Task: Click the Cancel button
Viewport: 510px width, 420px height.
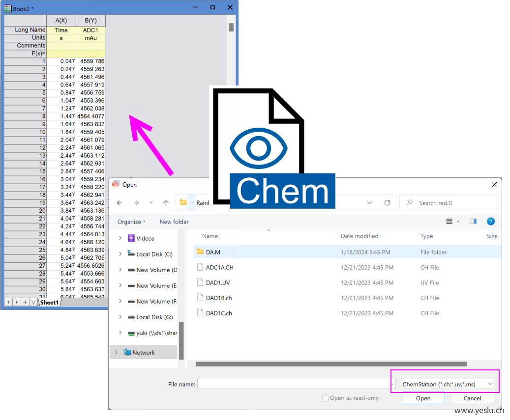Action: coord(472,398)
